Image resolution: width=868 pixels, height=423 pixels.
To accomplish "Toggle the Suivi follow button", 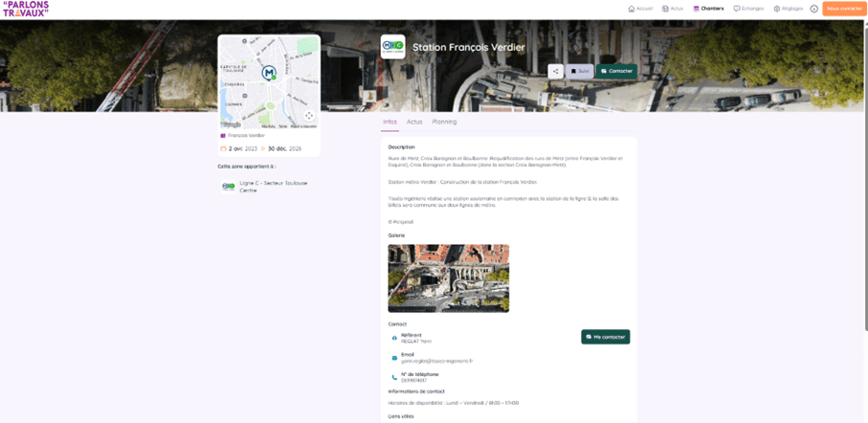I will [x=580, y=71].
